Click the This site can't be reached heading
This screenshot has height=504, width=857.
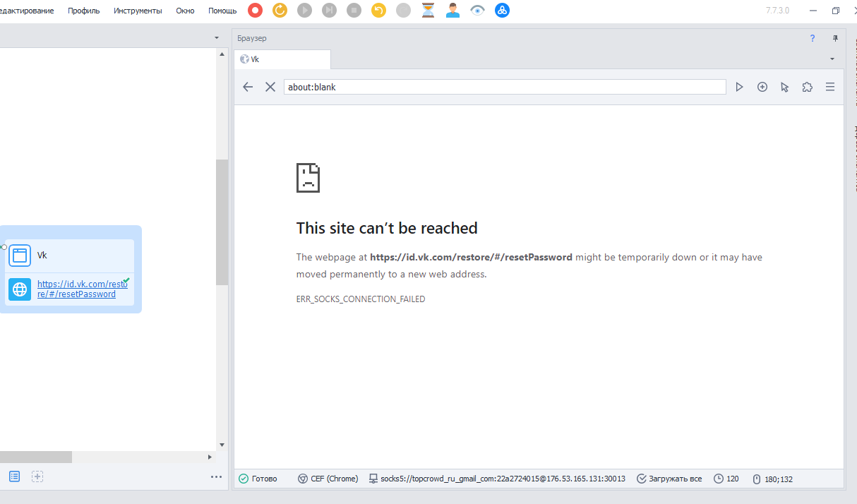click(x=387, y=228)
